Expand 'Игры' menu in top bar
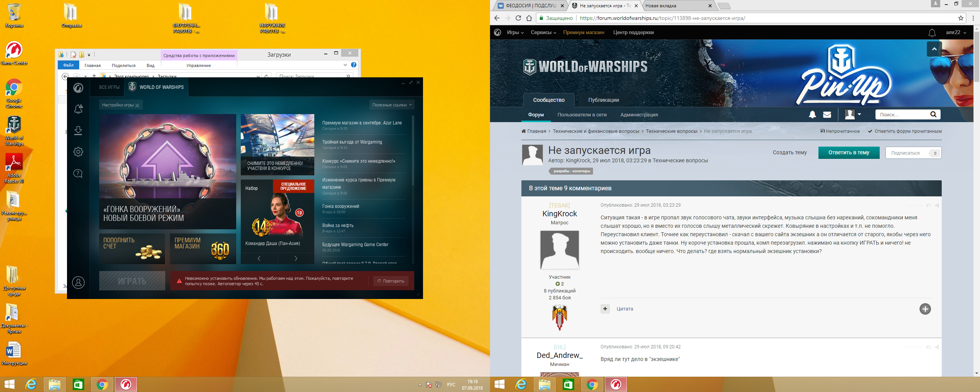 pyautogui.click(x=515, y=33)
